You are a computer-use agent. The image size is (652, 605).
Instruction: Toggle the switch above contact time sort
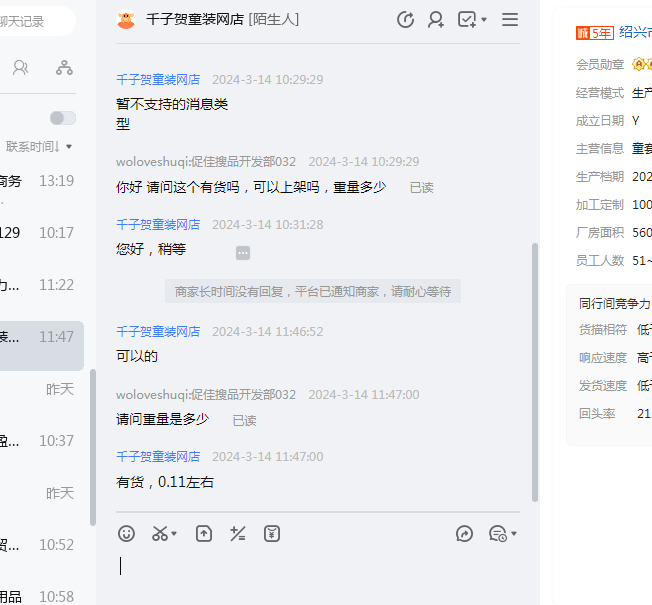pyautogui.click(x=62, y=118)
